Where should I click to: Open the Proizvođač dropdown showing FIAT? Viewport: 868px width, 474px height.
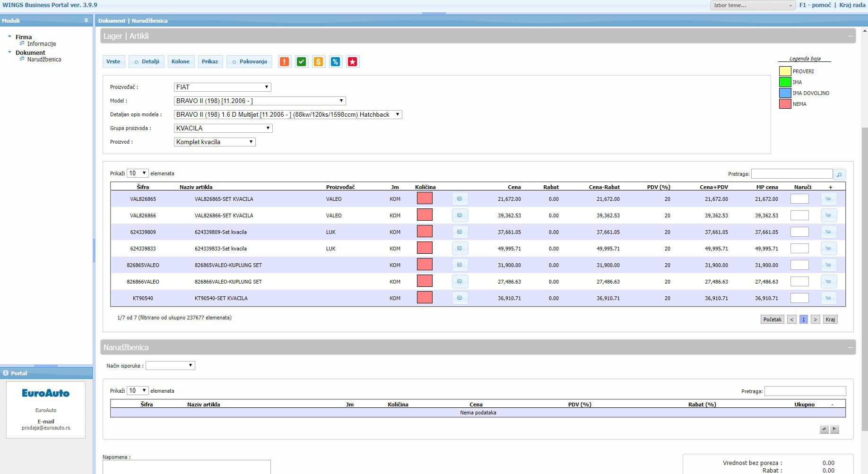(223, 87)
